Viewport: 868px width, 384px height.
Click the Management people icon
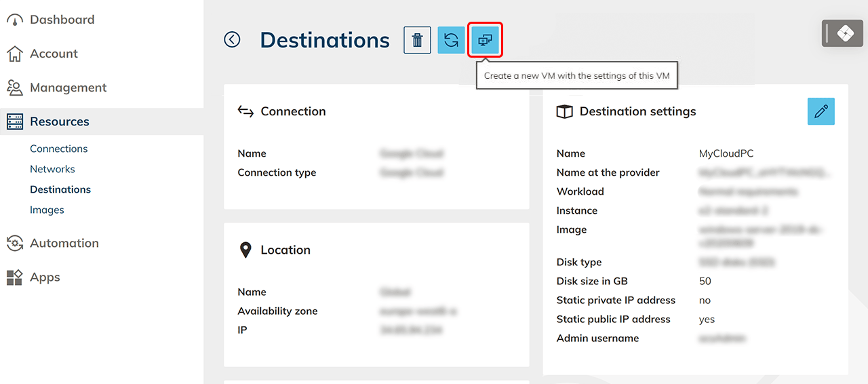[14, 88]
